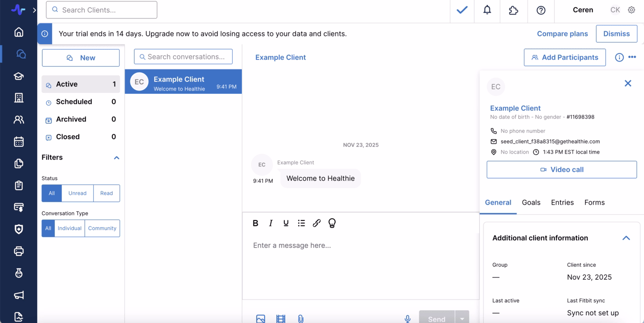Open the Compare plans link
The image size is (644, 323).
pos(563,34)
